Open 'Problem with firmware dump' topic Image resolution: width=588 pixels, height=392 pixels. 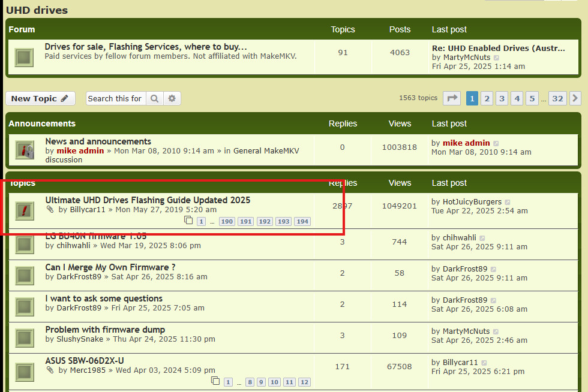[105, 330]
